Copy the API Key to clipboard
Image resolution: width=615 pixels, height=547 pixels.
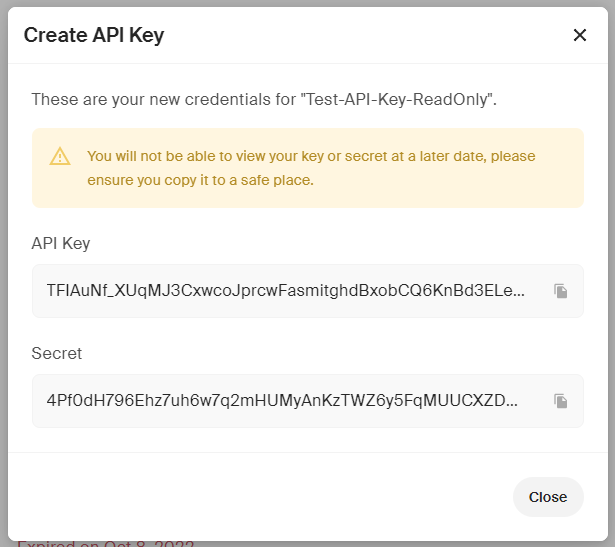[561, 291]
